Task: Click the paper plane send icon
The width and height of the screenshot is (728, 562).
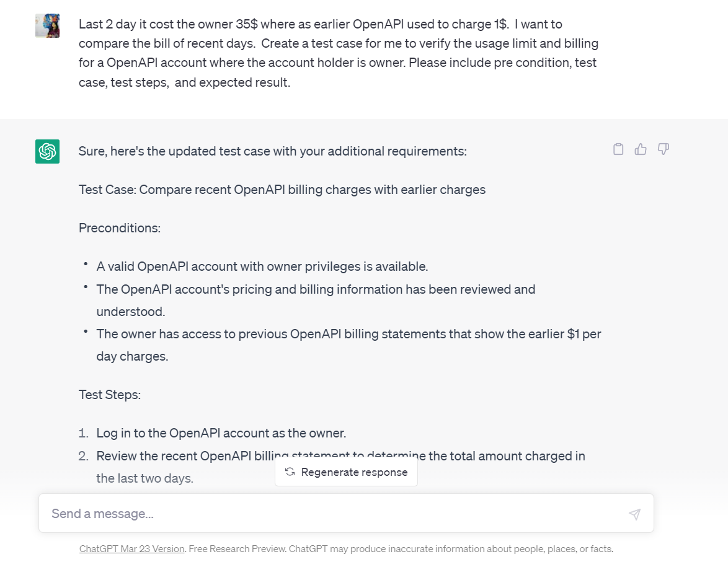Action: (x=634, y=514)
